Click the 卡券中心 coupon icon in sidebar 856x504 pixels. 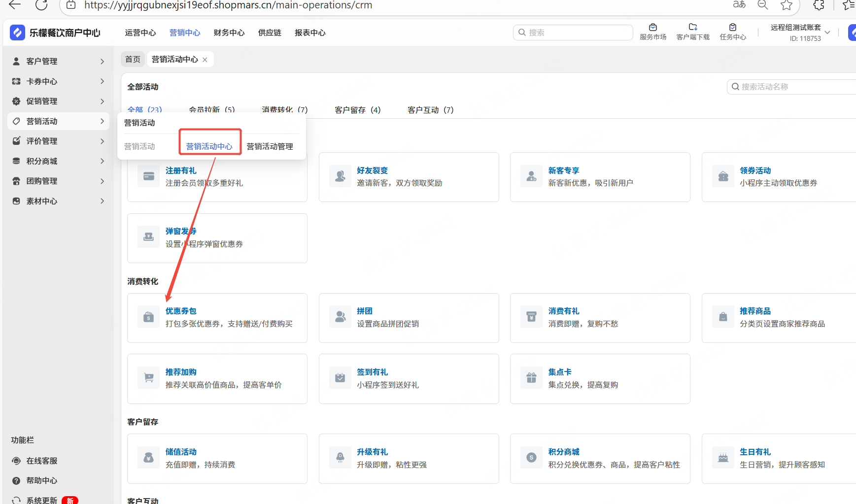coord(16,81)
